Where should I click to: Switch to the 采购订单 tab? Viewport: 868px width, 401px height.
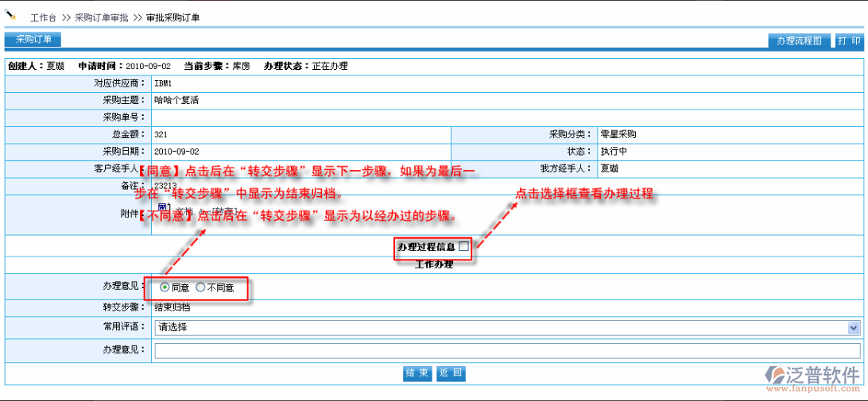[33, 39]
